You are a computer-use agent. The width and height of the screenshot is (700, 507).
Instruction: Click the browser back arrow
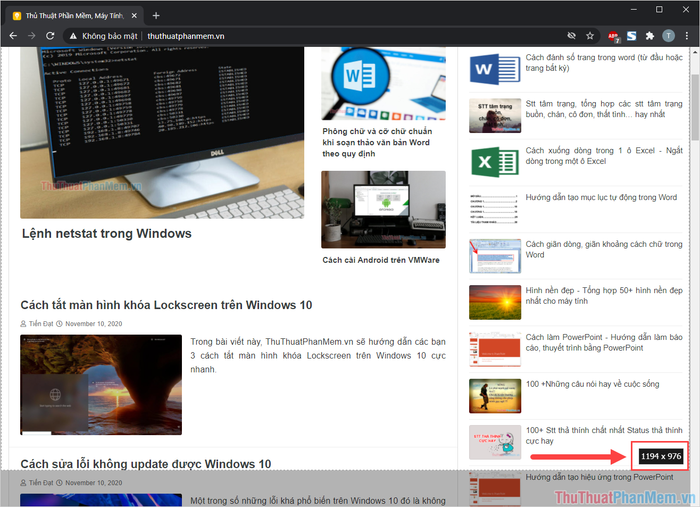coord(12,35)
